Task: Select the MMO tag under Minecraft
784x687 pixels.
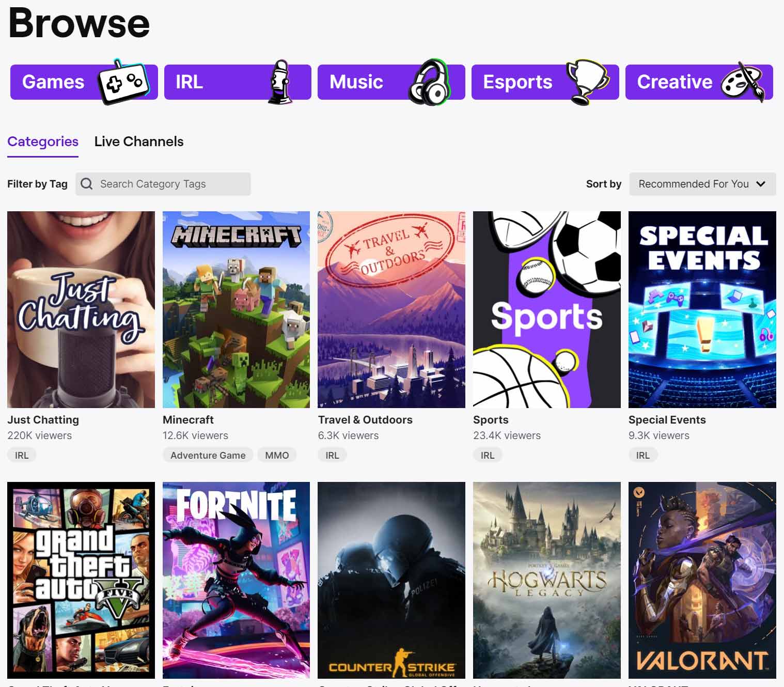Action: [277, 455]
